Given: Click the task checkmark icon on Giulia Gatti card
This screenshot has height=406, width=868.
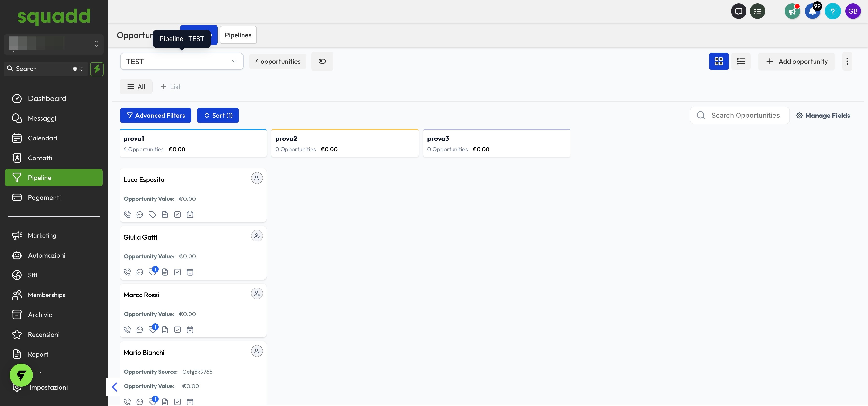Looking at the screenshot, I should 177,272.
